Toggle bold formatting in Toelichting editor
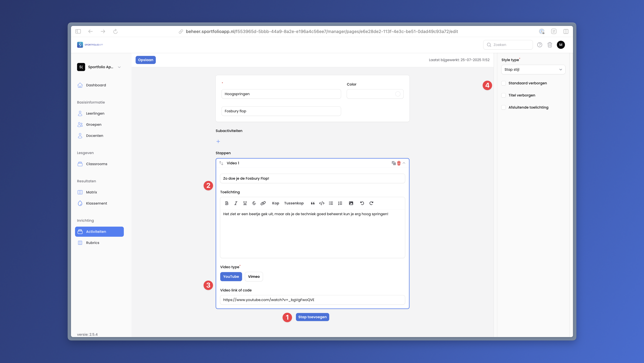 coord(226,203)
